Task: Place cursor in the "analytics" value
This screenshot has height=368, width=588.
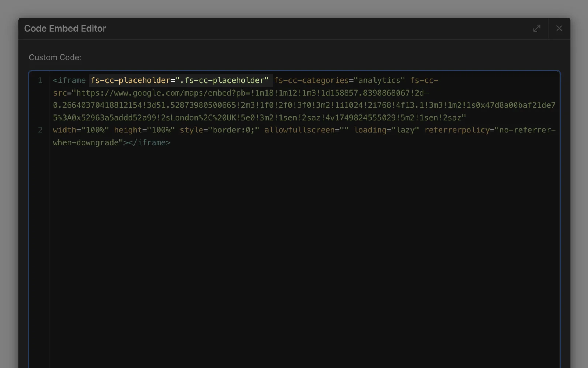Action: click(379, 81)
